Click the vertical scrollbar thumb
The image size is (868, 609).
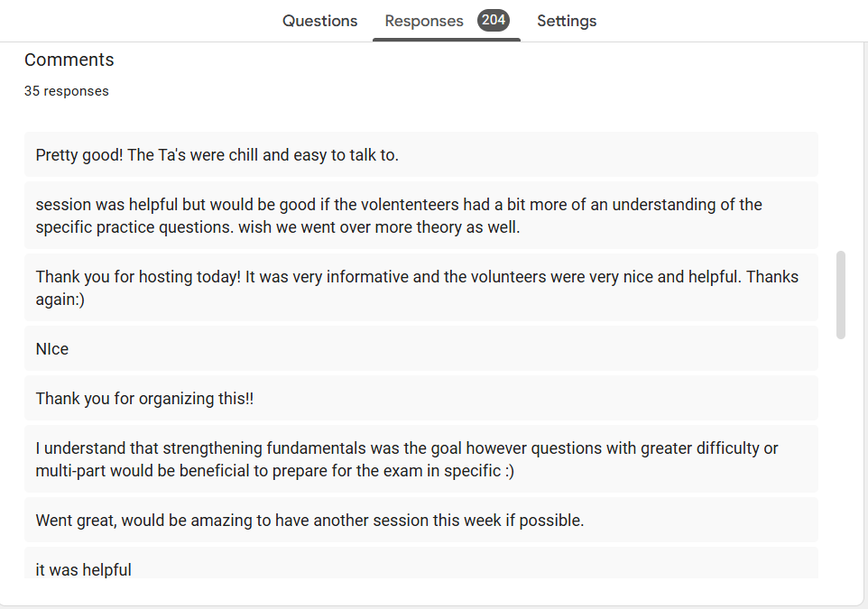pos(841,295)
